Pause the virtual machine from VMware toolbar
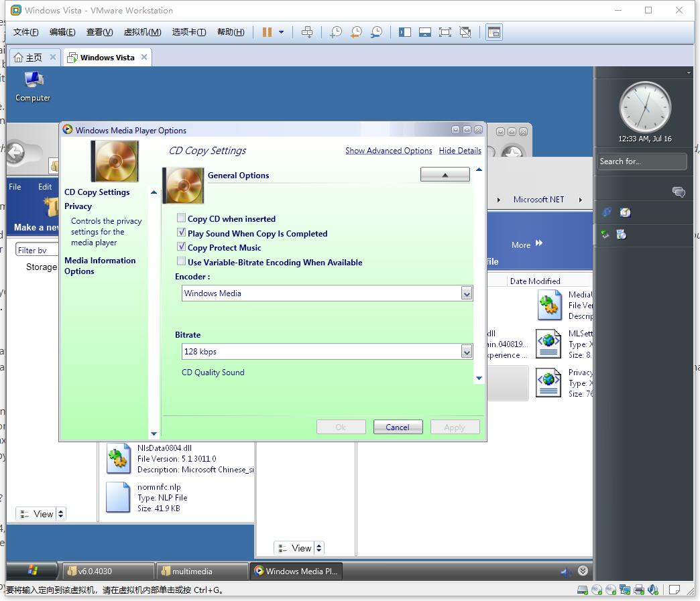The width and height of the screenshot is (700, 601). tap(267, 32)
